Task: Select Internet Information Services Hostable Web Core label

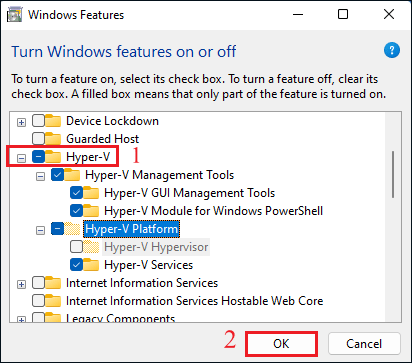Action: point(194,301)
